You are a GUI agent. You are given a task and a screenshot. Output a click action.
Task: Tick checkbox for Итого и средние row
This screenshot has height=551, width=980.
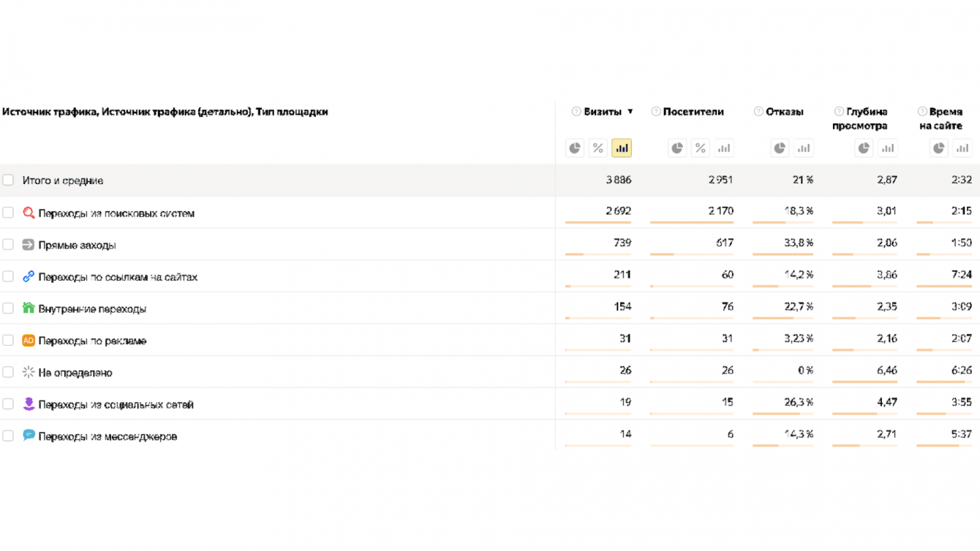pos(8,180)
